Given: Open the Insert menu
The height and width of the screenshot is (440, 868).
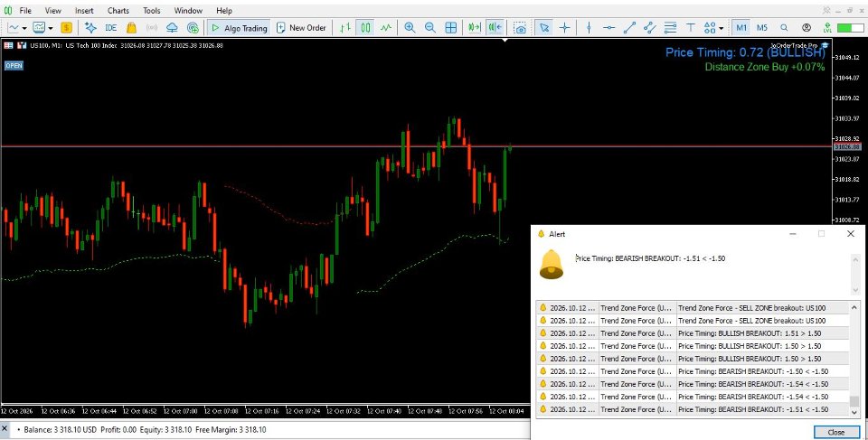Looking at the screenshot, I should click(84, 11).
